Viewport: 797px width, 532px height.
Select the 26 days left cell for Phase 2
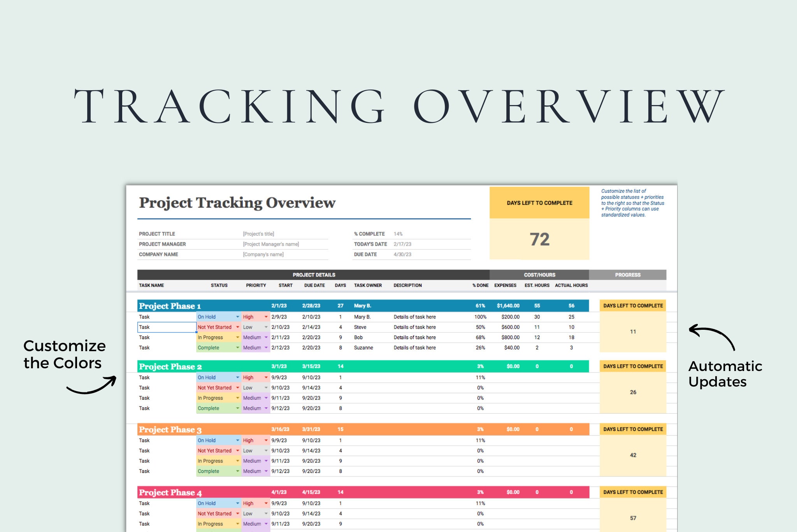pyautogui.click(x=632, y=392)
